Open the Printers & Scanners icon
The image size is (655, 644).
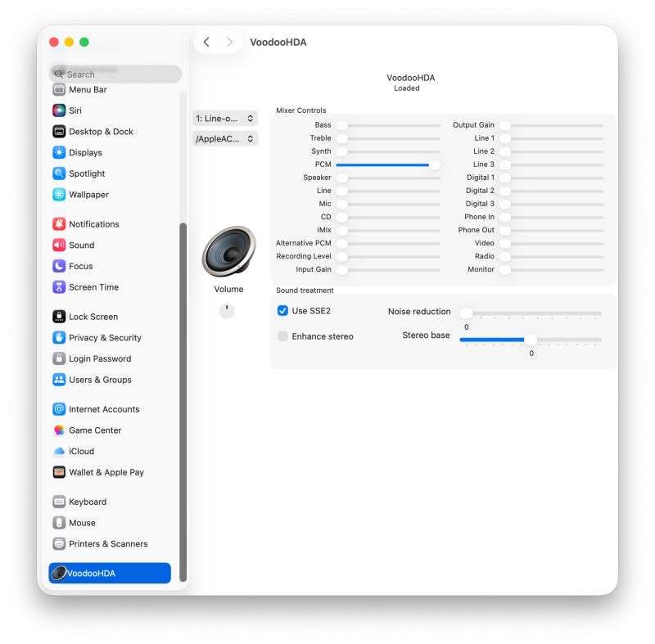click(59, 544)
